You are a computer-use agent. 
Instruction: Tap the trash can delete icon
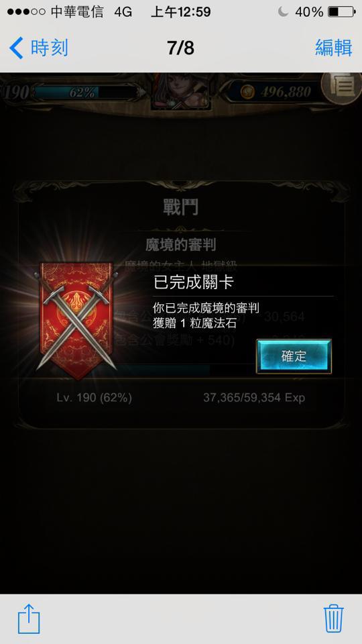(x=333, y=618)
